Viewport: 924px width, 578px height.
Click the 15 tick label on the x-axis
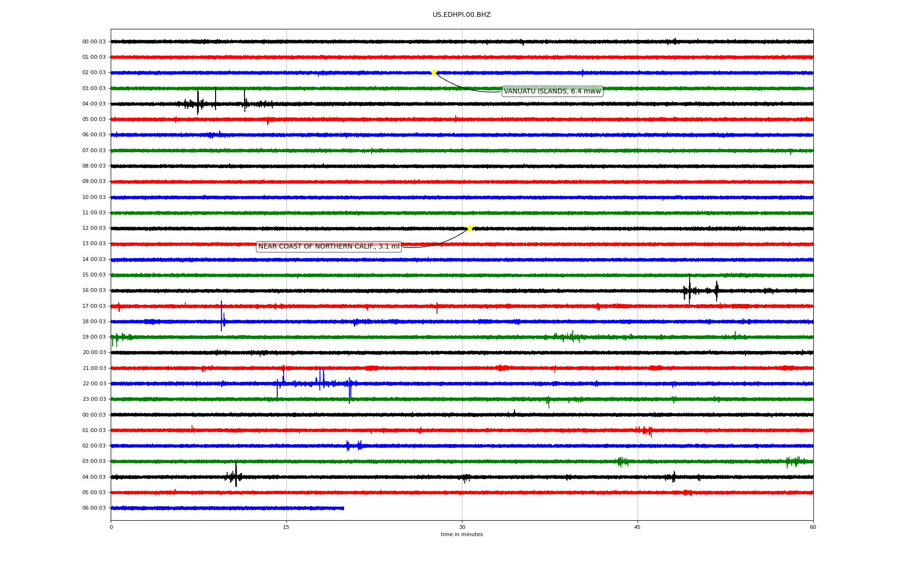[286, 527]
